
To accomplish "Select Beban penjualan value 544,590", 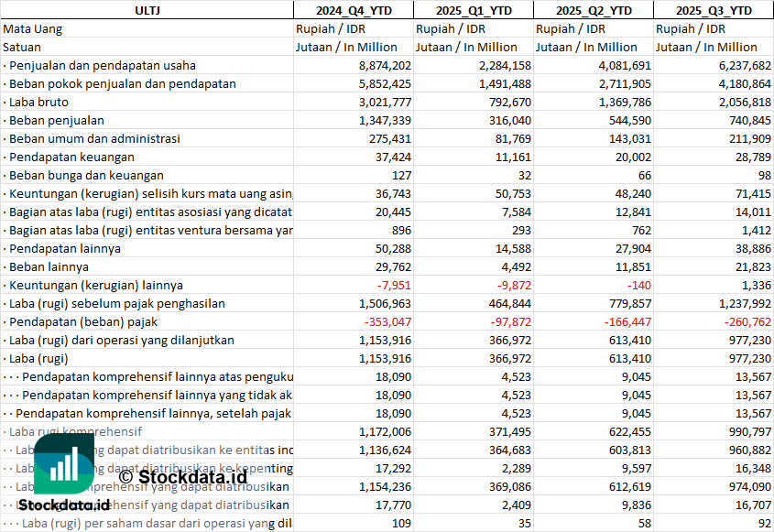I will (x=630, y=121).
